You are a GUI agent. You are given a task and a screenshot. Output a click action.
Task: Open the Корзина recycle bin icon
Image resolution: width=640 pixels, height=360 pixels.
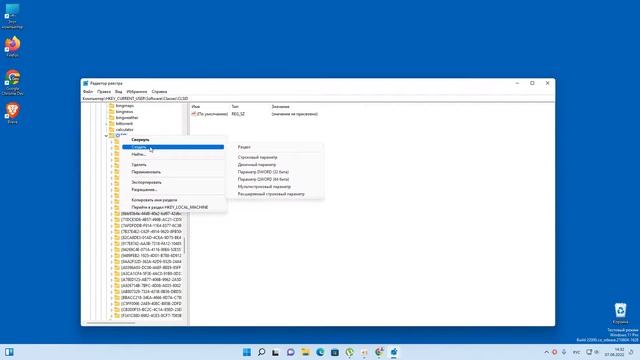tap(620, 313)
